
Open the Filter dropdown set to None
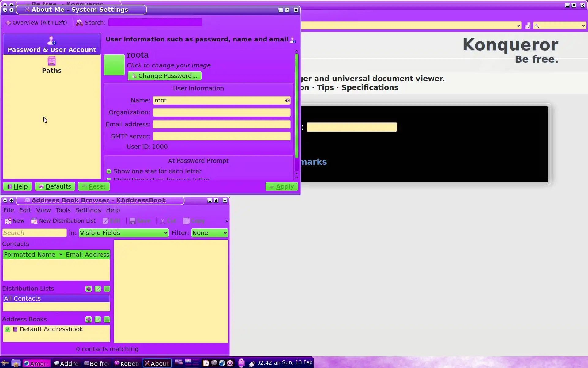click(209, 233)
